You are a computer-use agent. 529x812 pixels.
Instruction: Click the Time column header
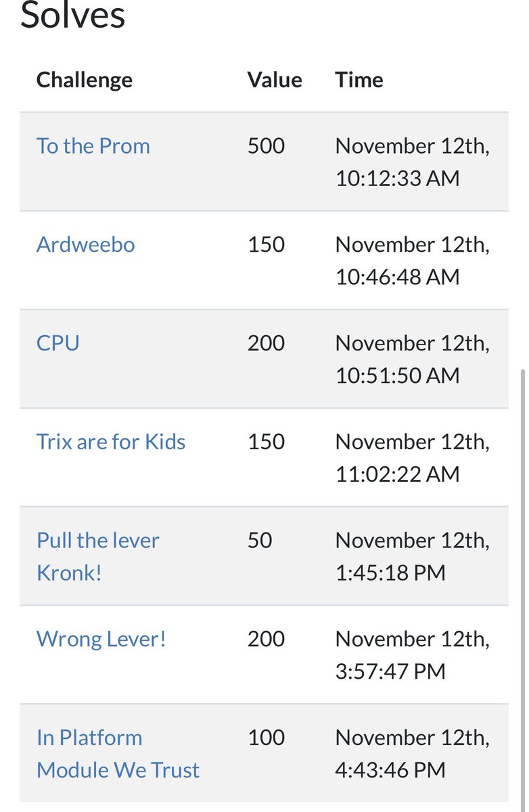[359, 80]
